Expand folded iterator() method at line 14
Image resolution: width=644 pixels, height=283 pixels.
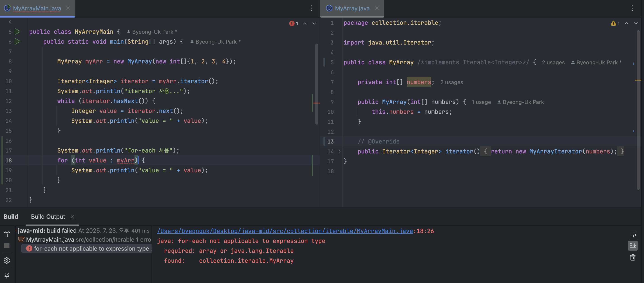[339, 151]
